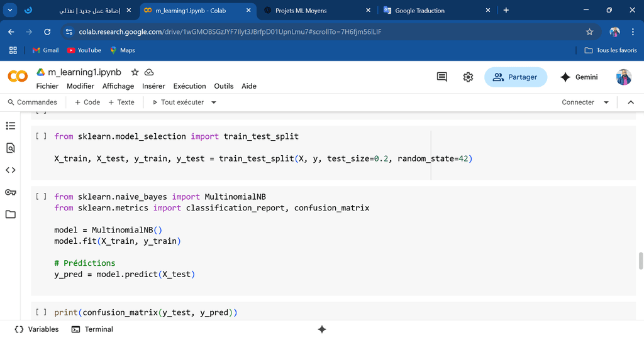Close the Projets ML Moyens tab

368,10
